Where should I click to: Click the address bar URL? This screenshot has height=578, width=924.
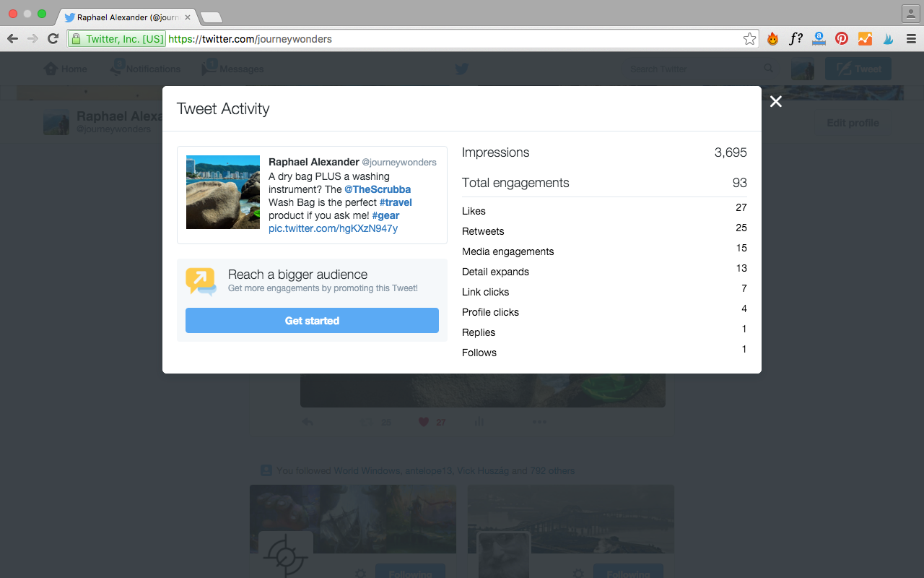pos(250,39)
